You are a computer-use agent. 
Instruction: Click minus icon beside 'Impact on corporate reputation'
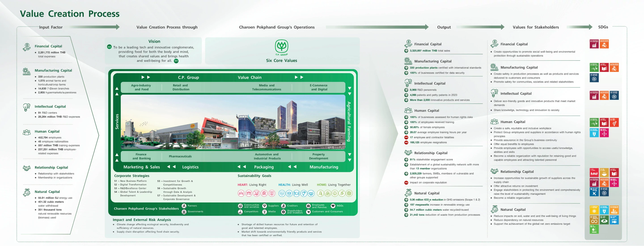click(406, 183)
